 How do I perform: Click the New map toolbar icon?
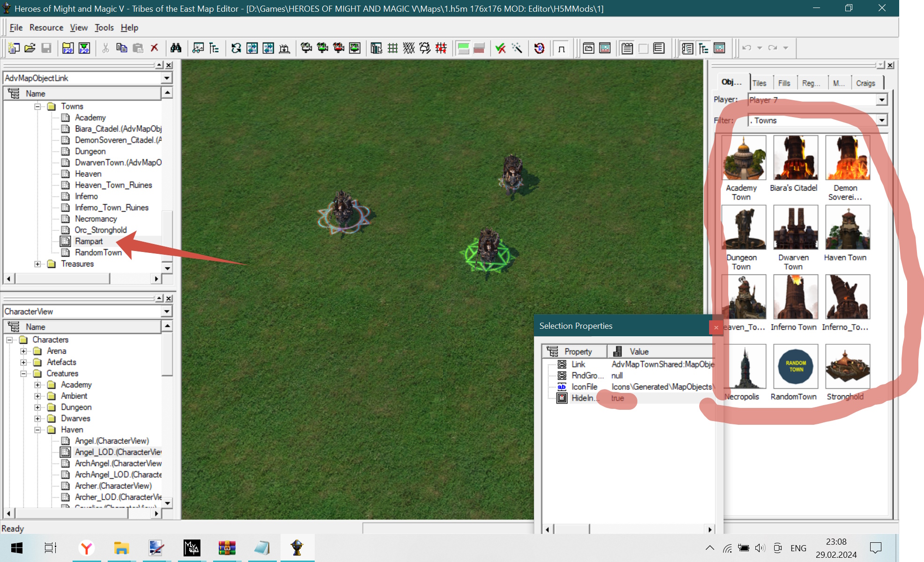14,48
